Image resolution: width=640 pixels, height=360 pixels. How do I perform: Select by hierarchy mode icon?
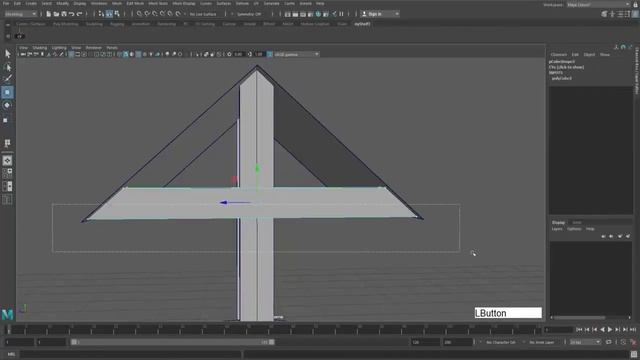pos(101,14)
